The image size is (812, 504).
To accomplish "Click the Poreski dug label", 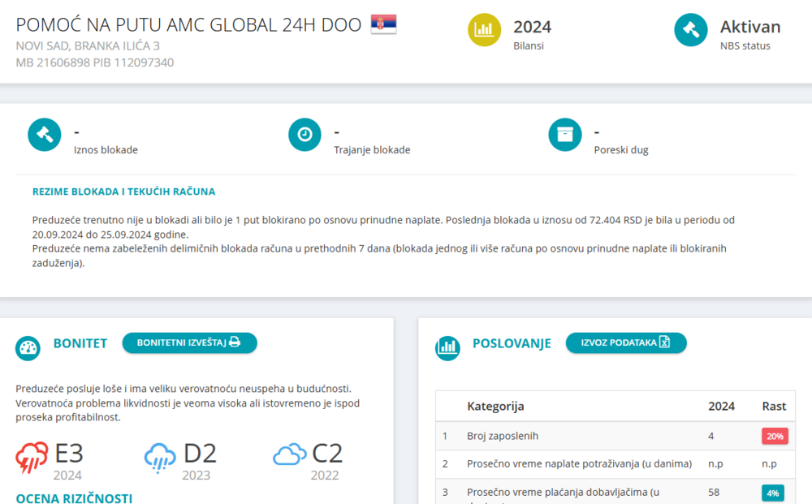I will tap(621, 150).
